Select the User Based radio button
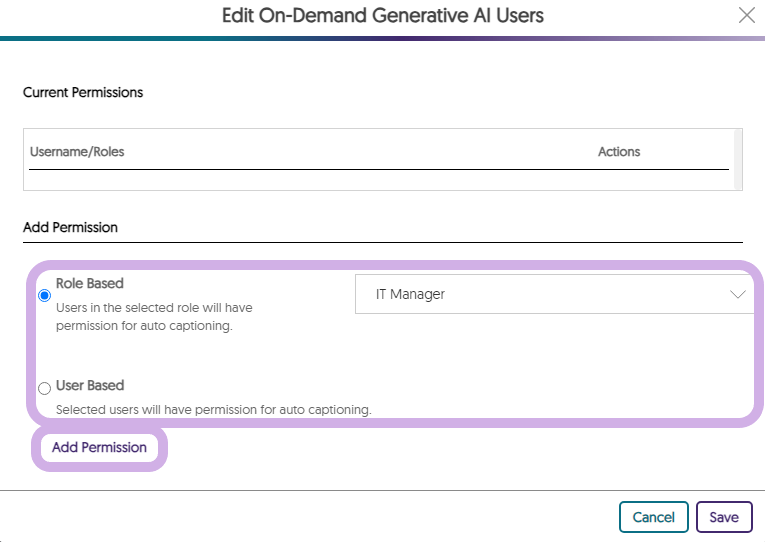The width and height of the screenshot is (765, 542). coord(44,388)
